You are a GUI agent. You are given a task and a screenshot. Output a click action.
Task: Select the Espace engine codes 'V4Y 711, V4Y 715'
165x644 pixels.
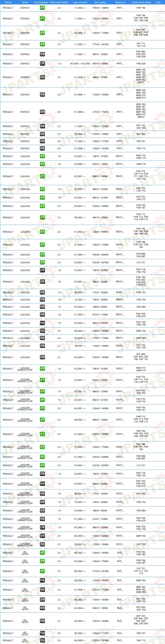(x=141, y=45)
